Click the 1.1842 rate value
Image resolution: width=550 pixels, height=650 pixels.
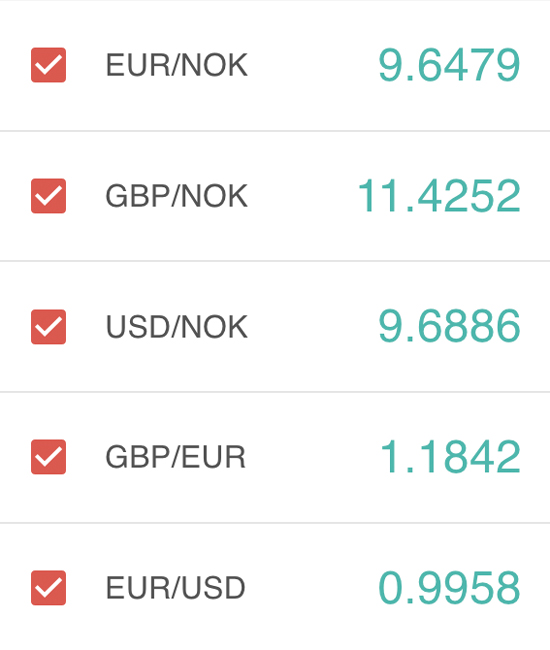click(450, 457)
